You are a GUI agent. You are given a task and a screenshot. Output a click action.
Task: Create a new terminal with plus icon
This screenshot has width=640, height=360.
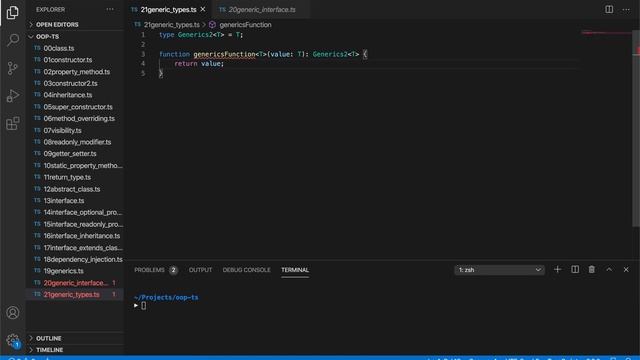tap(557, 269)
